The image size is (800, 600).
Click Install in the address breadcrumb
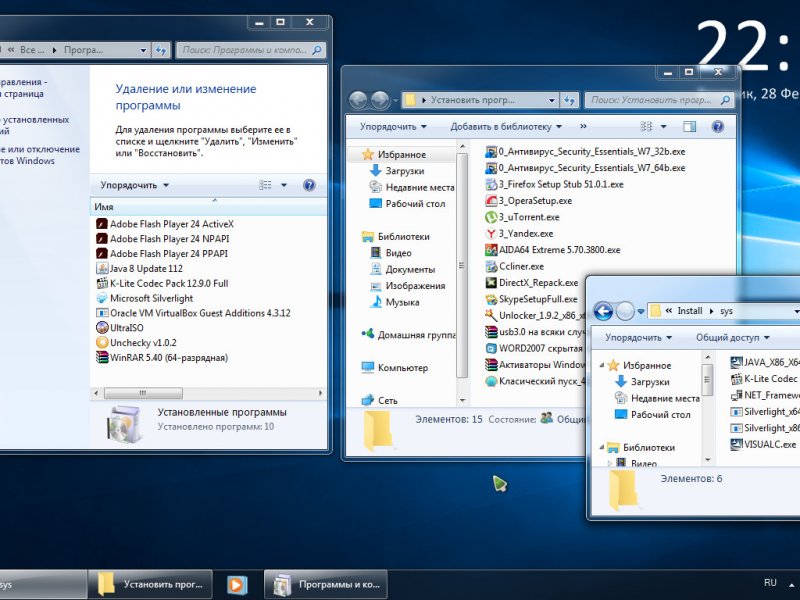690,311
